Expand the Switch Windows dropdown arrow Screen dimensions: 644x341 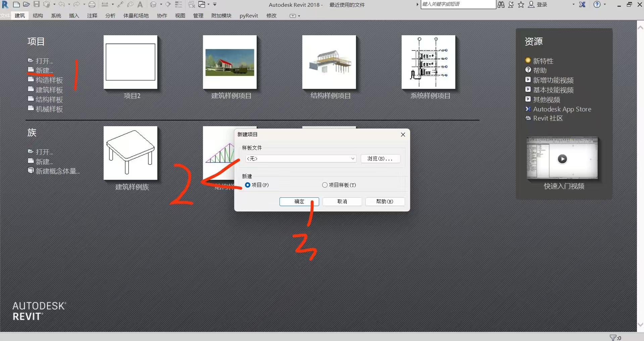tap(208, 4)
